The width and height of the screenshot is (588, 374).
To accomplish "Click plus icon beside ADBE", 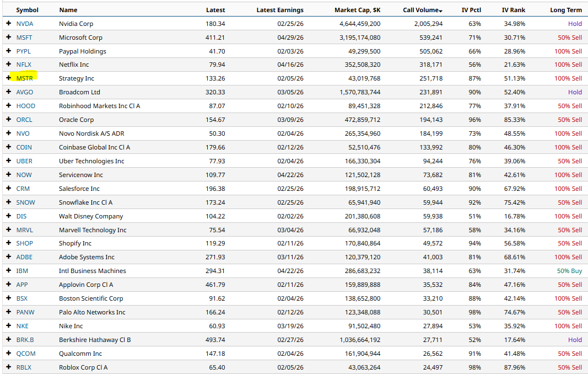I will pyautogui.click(x=9, y=257).
